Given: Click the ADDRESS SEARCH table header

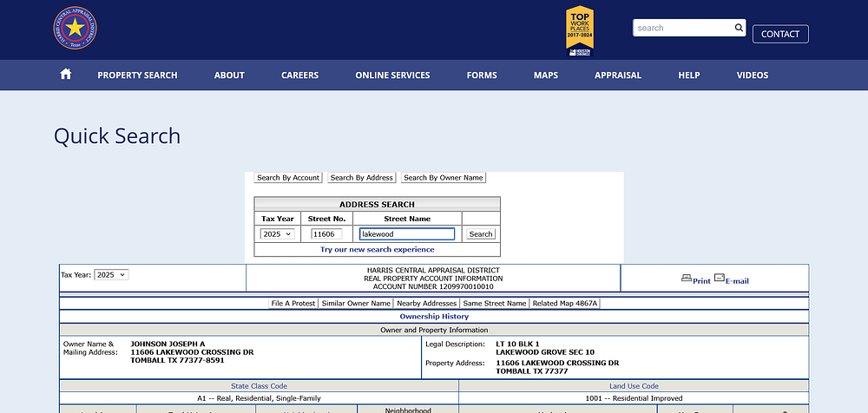Looking at the screenshot, I should (x=377, y=204).
